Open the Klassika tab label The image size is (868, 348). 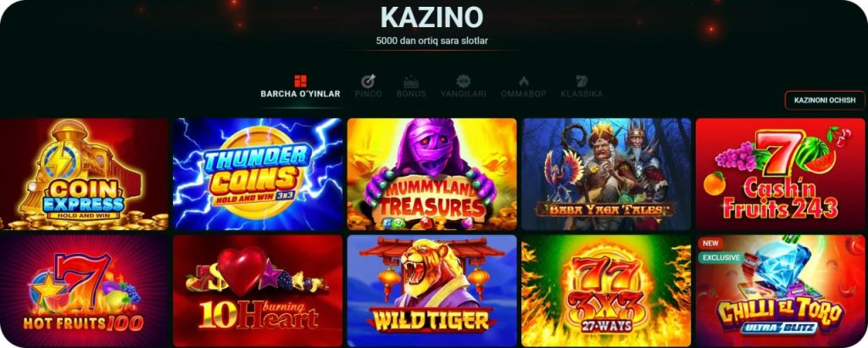pos(581,94)
